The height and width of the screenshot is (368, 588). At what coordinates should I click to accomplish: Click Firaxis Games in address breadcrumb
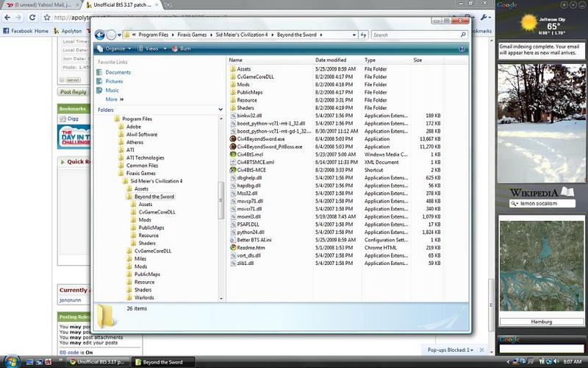(x=193, y=35)
